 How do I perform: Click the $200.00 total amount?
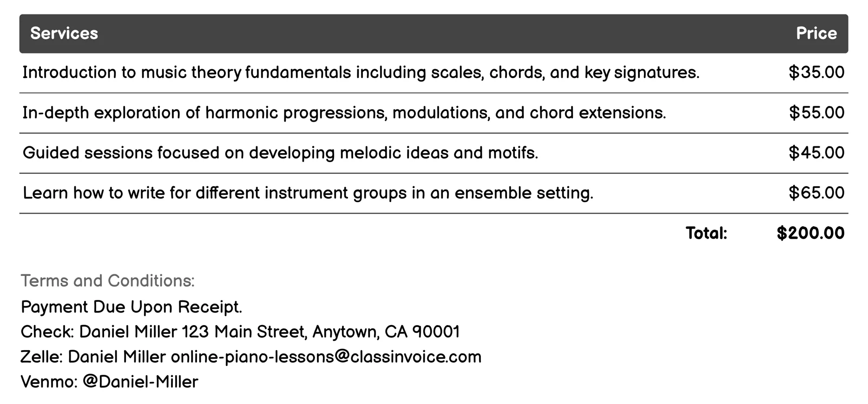[x=810, y=233]
